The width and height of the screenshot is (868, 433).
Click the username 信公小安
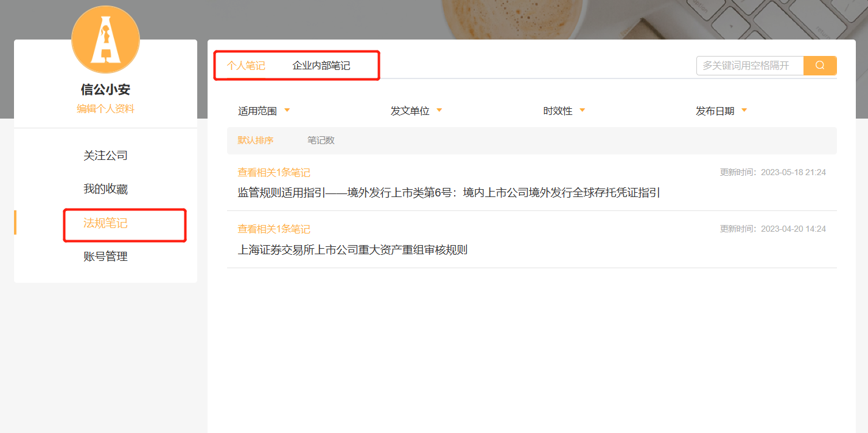point(106,89)
